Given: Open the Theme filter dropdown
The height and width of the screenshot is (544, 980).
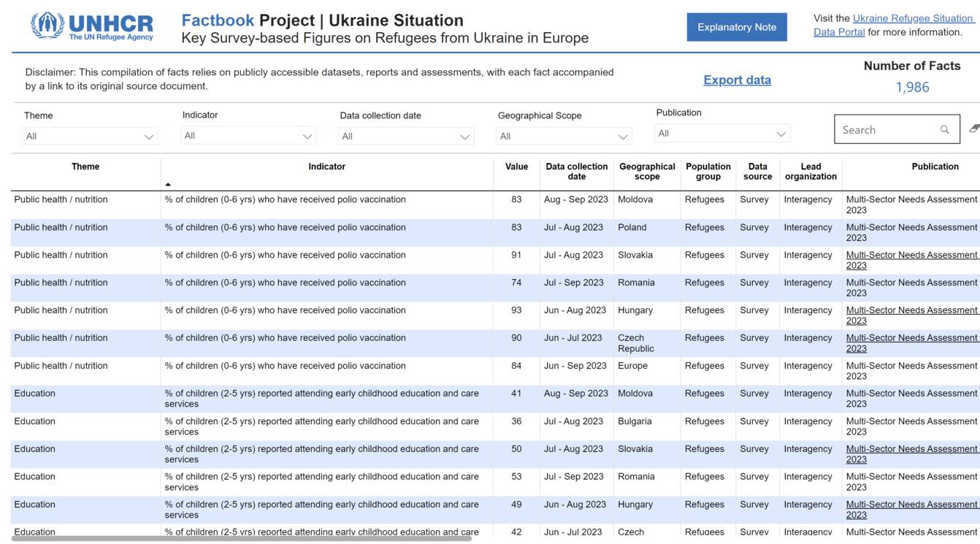Looking at the screenshot, I should coord(90,136).
